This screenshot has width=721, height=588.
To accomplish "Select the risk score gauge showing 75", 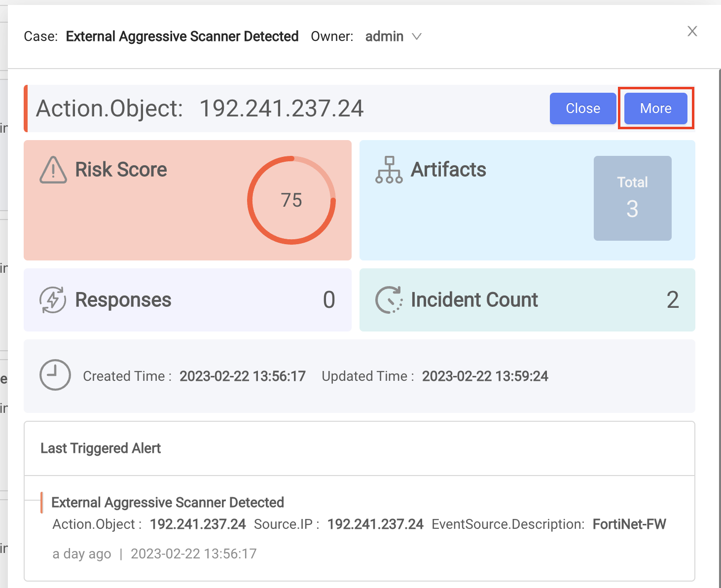I will [x=291, y=200].
